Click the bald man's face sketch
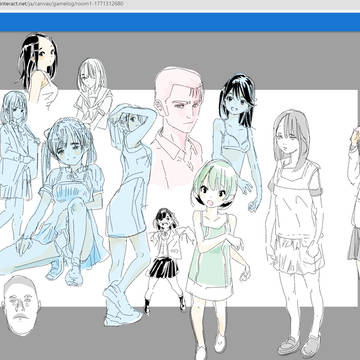360x360 pixels. [21, 306]
